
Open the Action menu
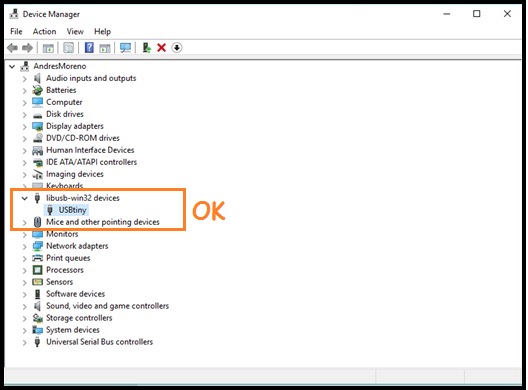tap(44, 32)
